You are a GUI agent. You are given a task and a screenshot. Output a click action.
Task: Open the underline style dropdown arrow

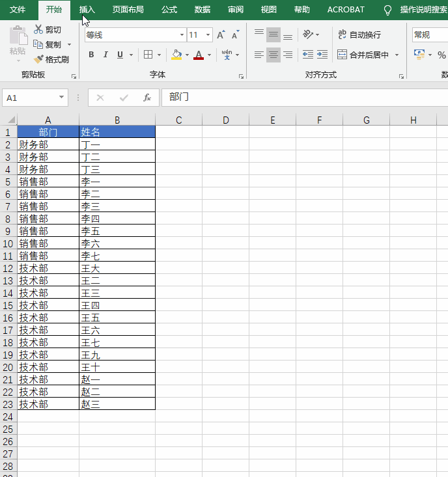click(131, 55)
